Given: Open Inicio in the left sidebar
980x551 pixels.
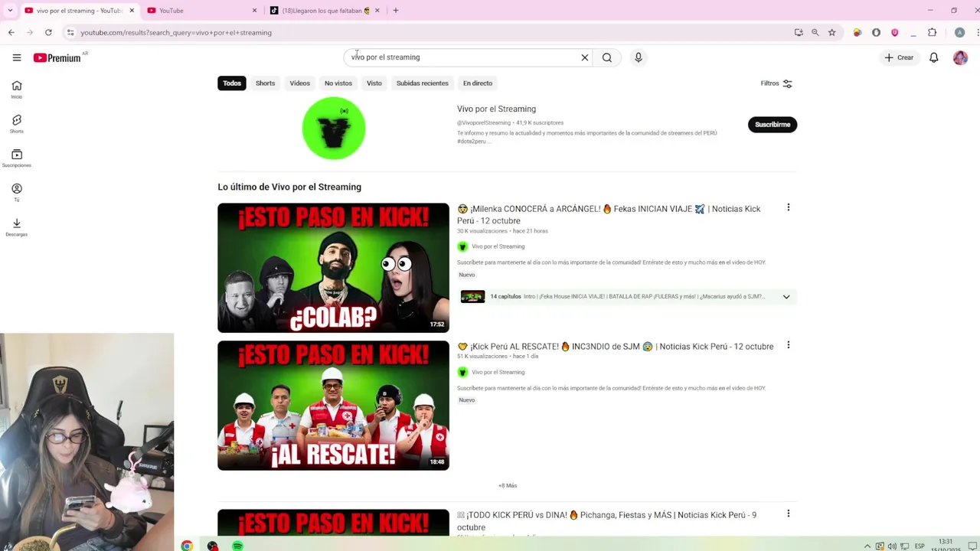Looking at the screenshot, I should tap(17, 90).
